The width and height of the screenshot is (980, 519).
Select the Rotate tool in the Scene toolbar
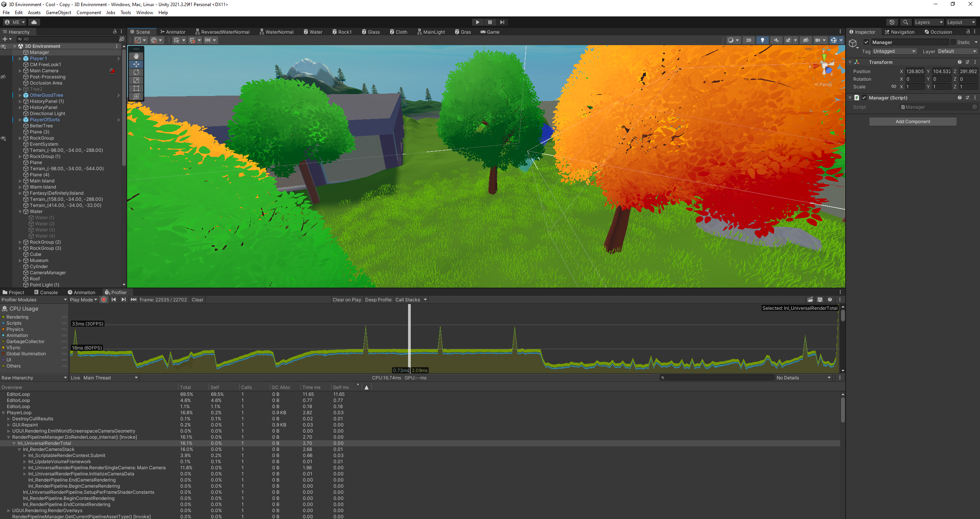[136, 72]
